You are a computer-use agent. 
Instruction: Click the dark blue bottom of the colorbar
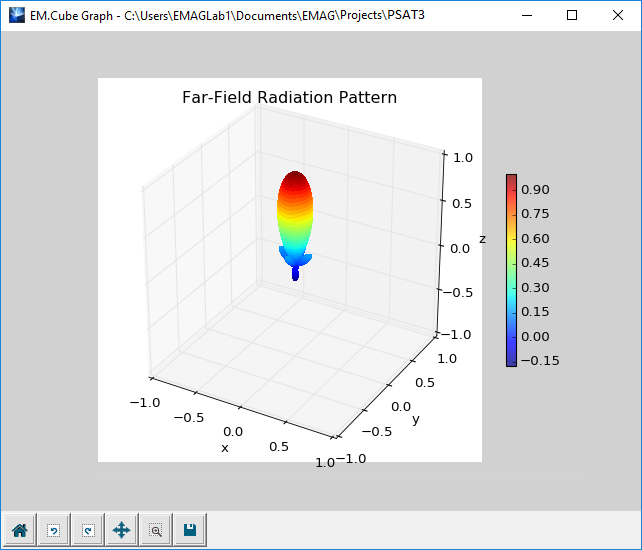point(511,360)
